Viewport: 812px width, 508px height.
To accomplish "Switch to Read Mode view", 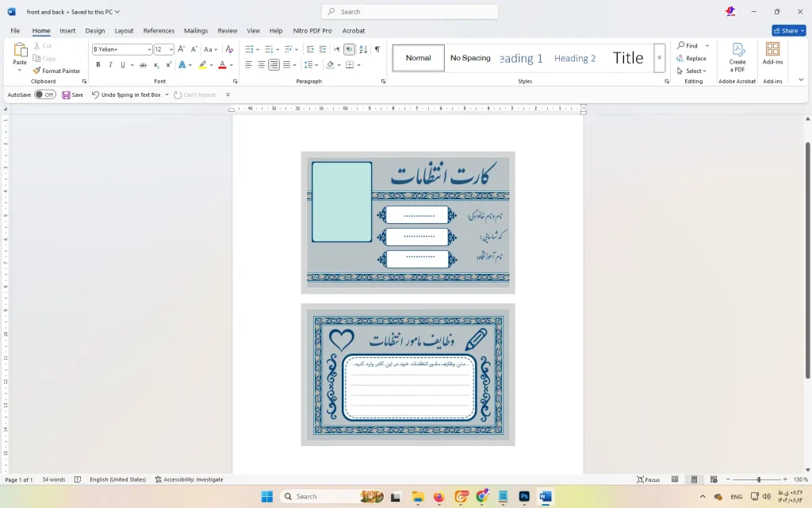I will point(675,479).
